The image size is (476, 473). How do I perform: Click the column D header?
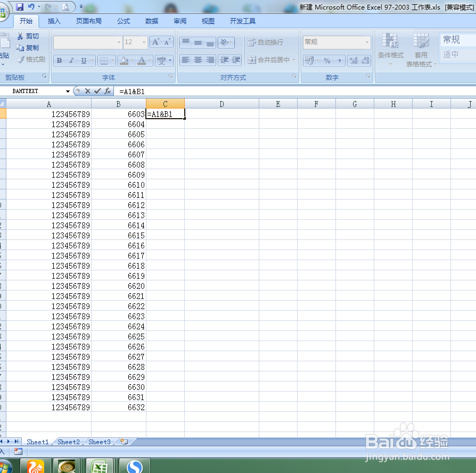point(221,104)
